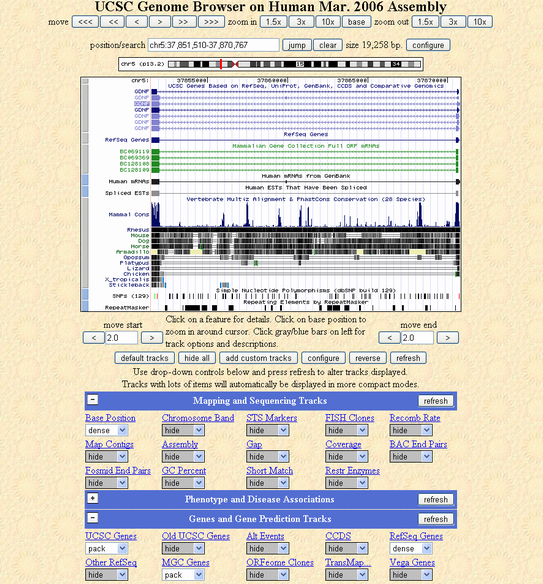Open UCSC Genes pack dropdown

107,549
